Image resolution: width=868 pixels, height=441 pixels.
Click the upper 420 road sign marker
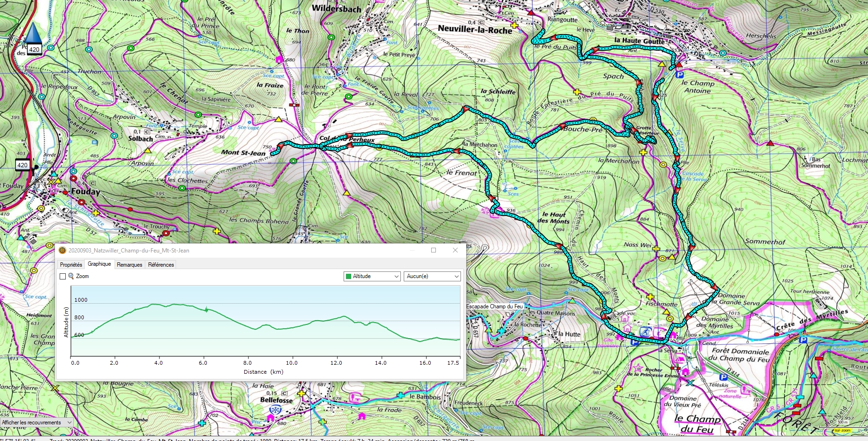click(x=34, y=49)
